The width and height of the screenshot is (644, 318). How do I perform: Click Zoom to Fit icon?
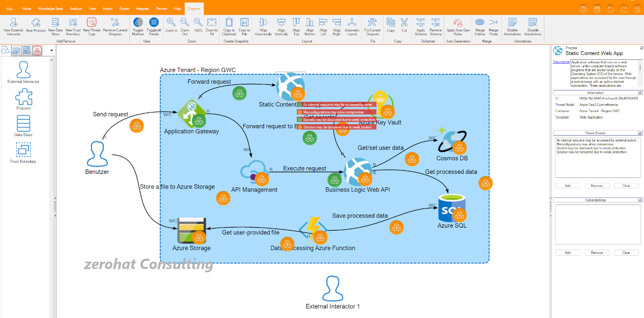tap(212, 26)
